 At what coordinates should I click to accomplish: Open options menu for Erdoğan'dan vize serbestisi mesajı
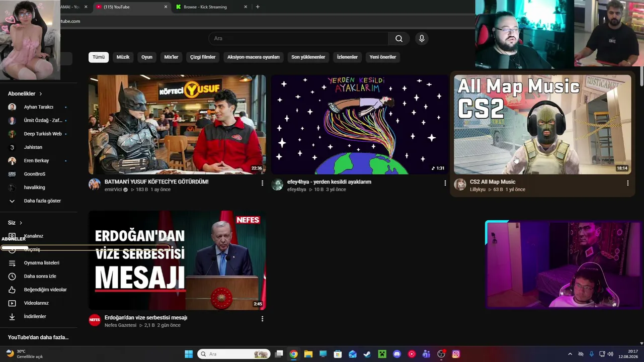[262, 319]
